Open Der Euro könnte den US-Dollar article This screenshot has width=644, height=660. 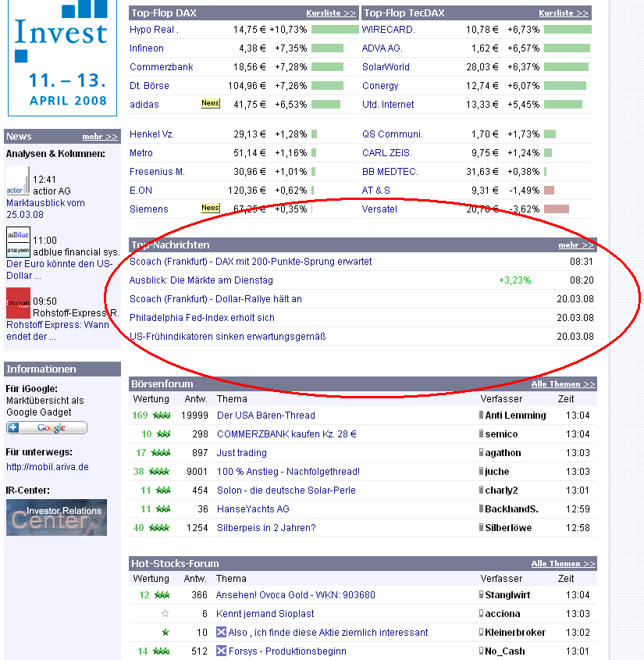tap(59, 269)
